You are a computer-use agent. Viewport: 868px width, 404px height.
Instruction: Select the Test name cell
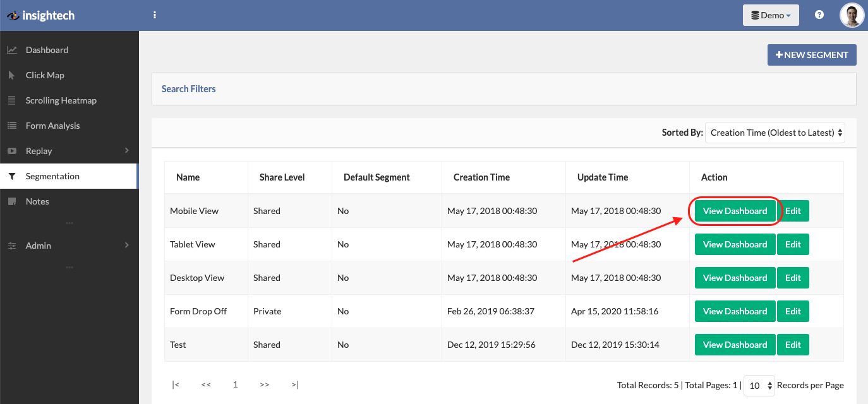coord(206,345)
